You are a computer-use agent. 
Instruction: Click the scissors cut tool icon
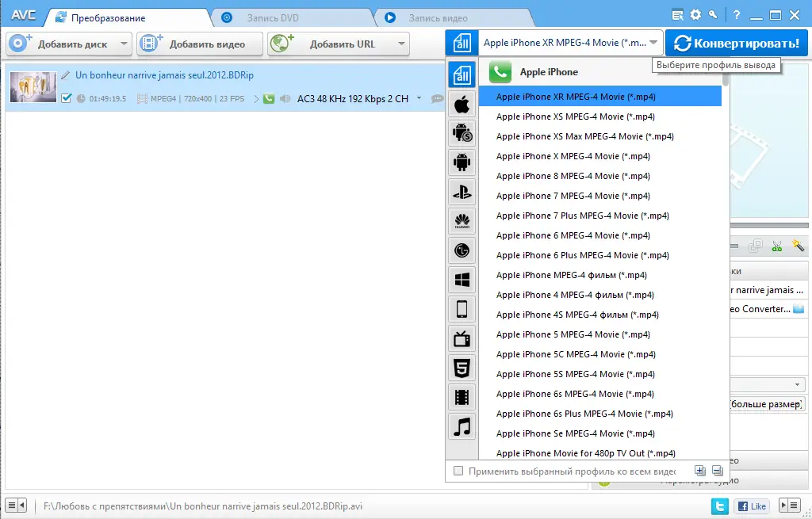click(x=777, y=246)
